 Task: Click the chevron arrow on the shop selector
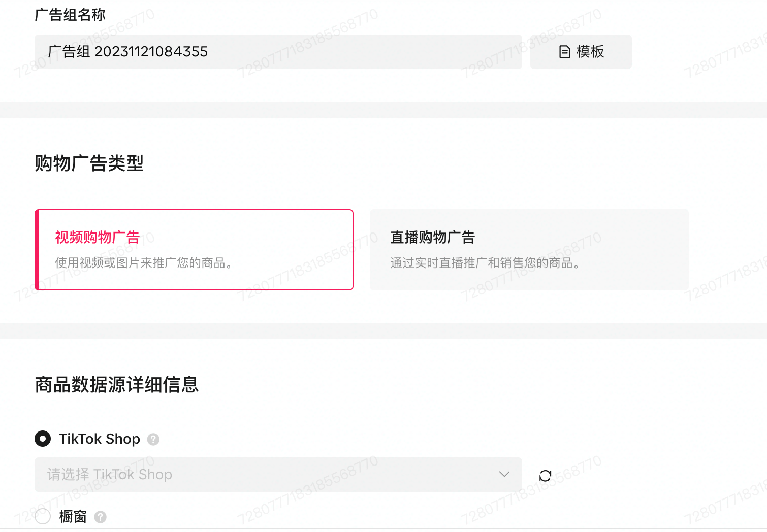(504, 475)
